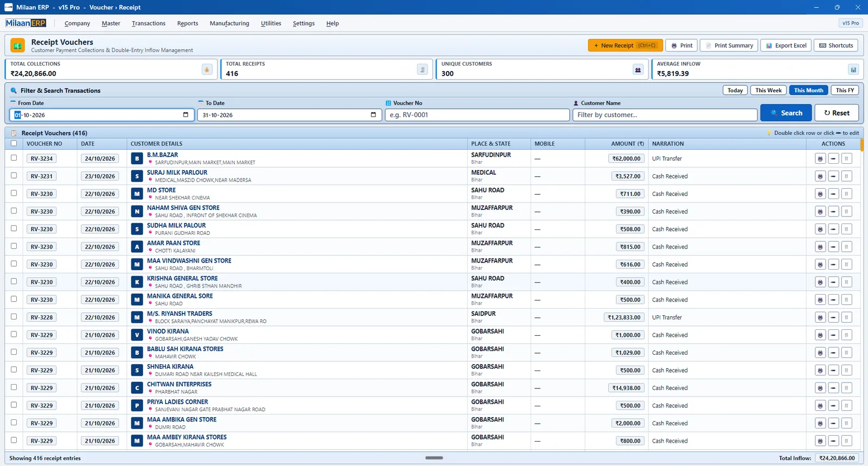Viewport: 868px width, 466px height.
Task: Click the MilaanERP logo
Action: (x=25, y=23)
